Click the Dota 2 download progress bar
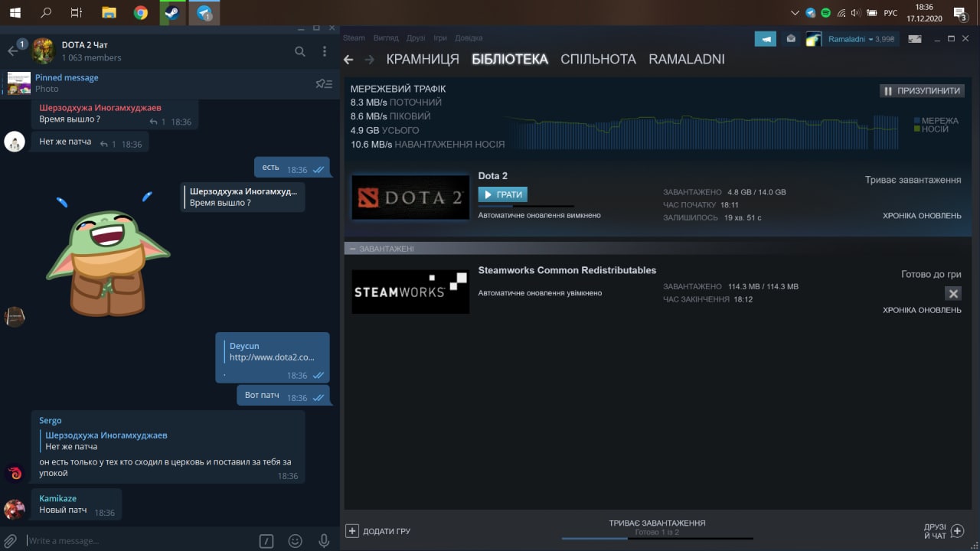Image resolution: width=980 pixels, height=551 pixels. click(x=526, y=206)
